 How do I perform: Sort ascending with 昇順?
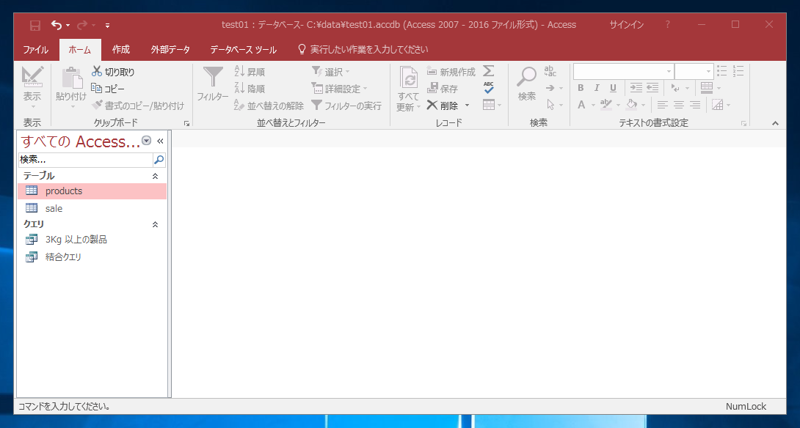tap(249, 72)
